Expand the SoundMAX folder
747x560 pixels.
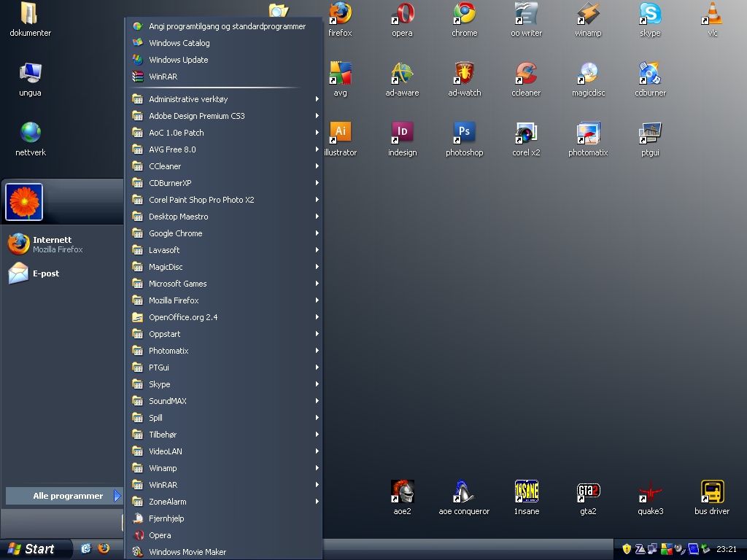tap(225, 401)
